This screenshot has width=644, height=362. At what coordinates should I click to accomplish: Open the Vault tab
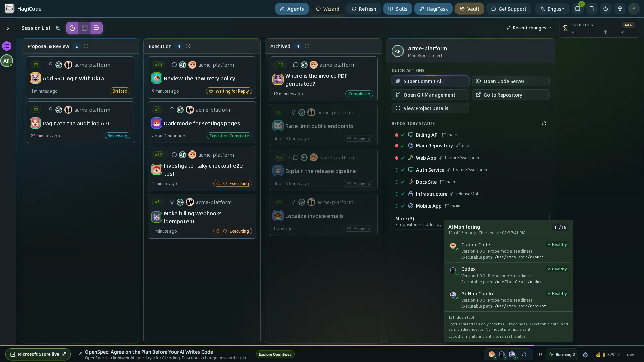coord(470,9)
